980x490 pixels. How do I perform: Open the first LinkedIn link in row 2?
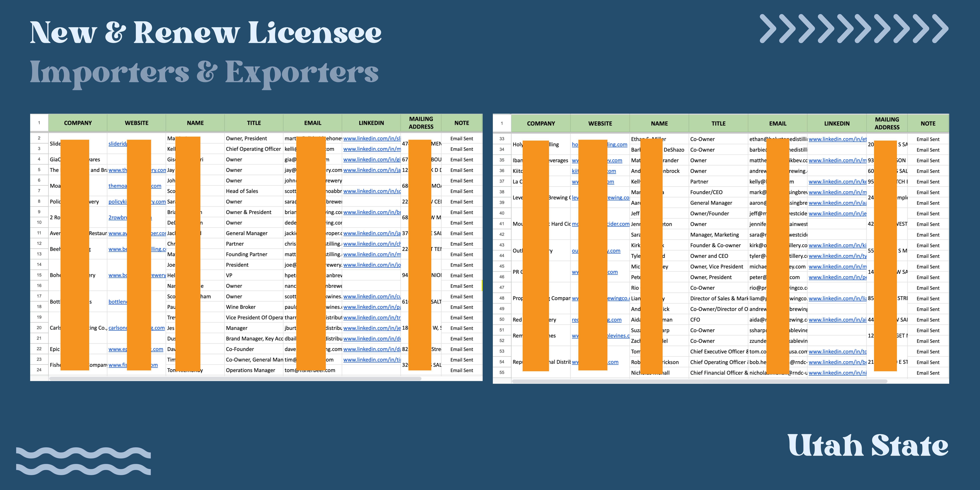[x=372, y=139]
